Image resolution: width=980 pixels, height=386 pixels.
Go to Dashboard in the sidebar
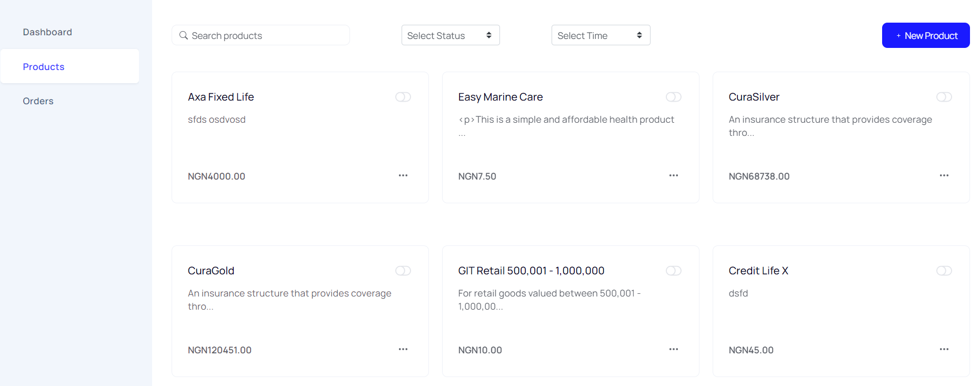(47, 32)
